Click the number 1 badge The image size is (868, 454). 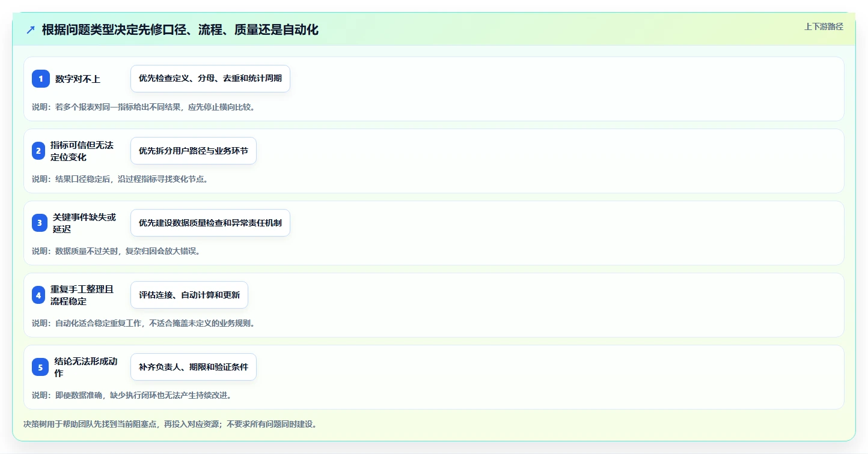(x=40, y=79)
